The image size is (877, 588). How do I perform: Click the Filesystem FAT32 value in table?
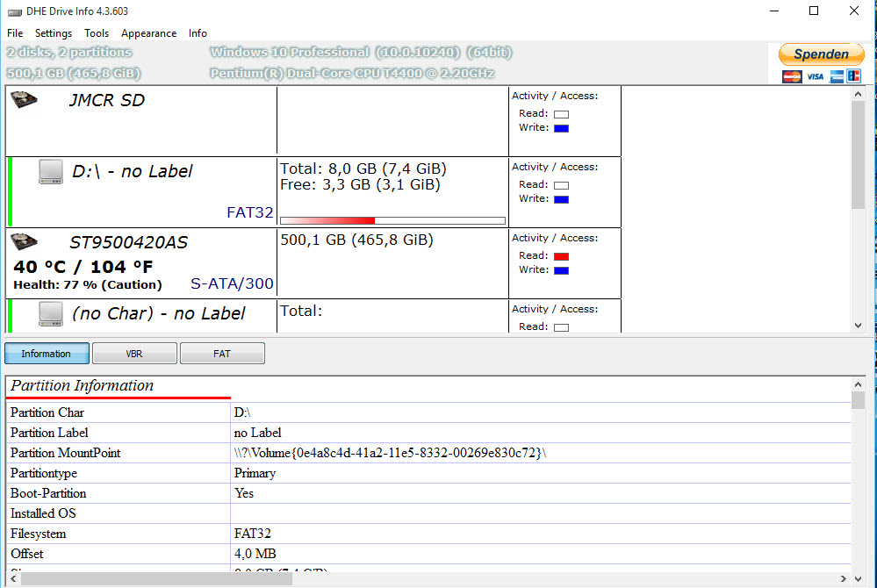(252, 534)
